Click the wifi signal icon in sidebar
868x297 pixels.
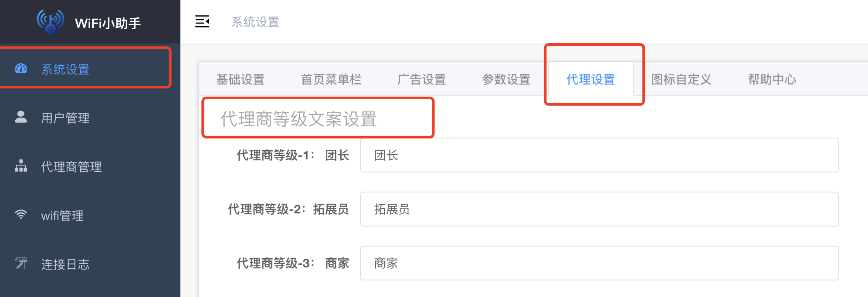(x=21, y=214)
